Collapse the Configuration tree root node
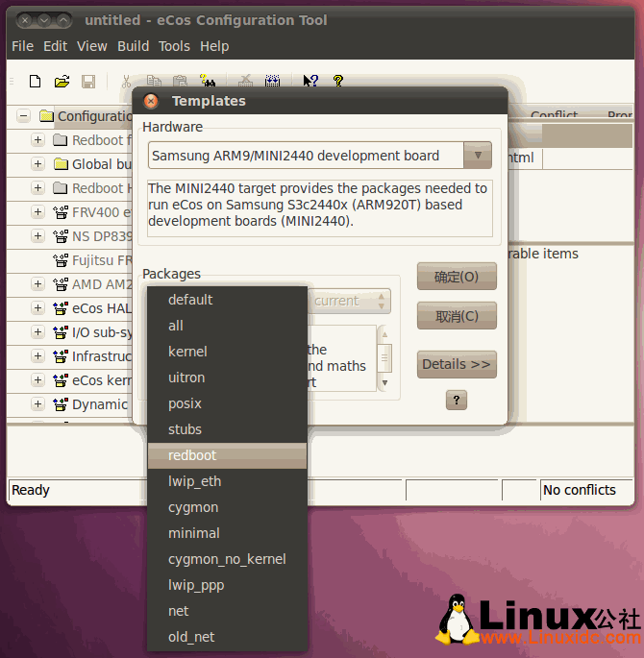The width and height of the screenshot is (644, 658). click(x=23, y=116)
